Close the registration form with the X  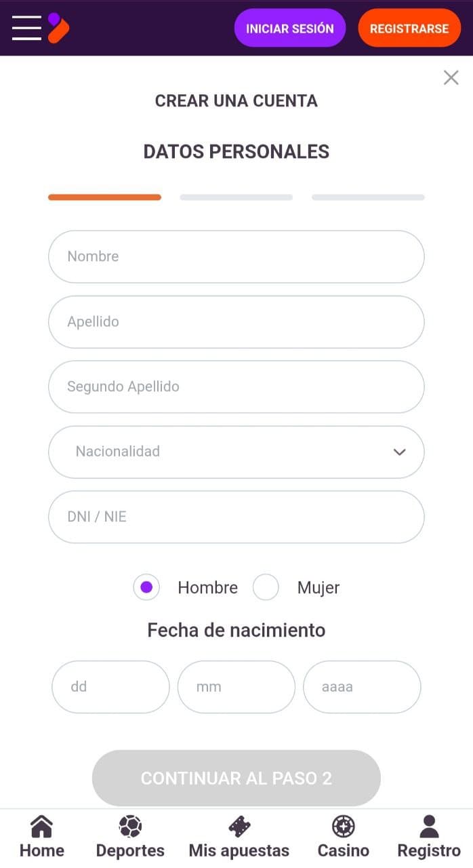[x=451, y=77]
